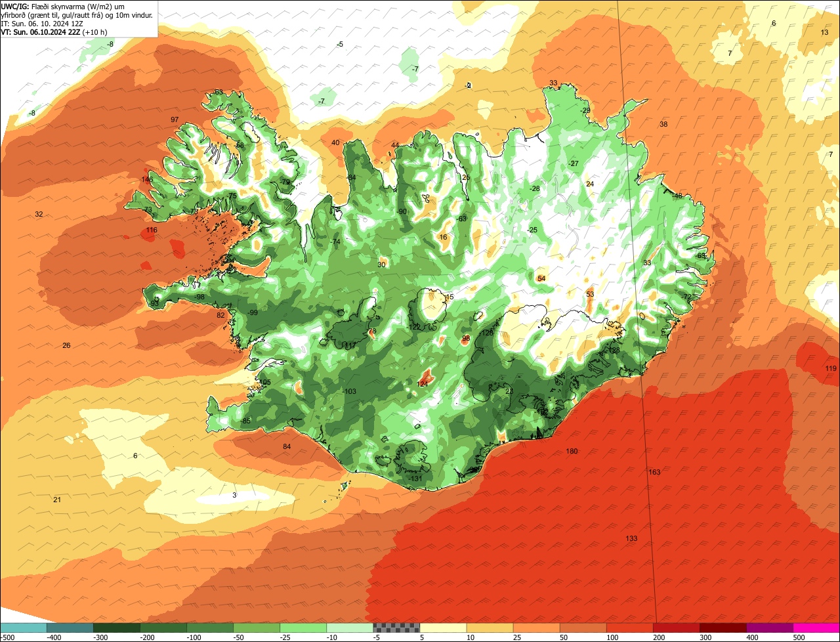Click the '3' flux value southwest of Iceland
This screenshot has width=840, height=642.
pos(234,495)
